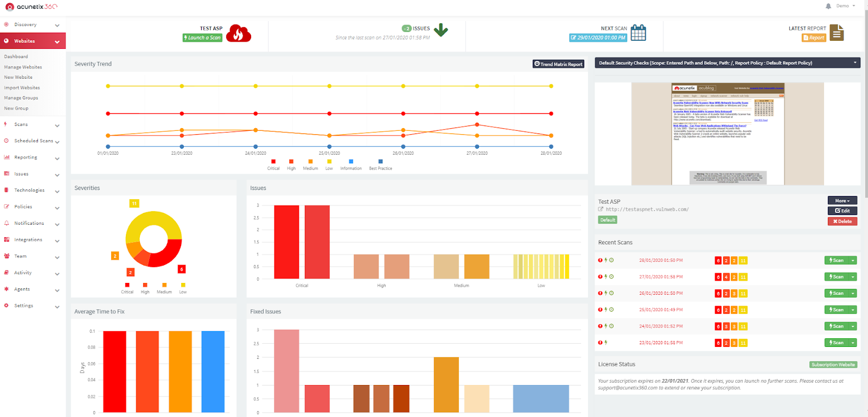
Task: Toggle Best Practice series in trend legend
Action: pos(380,165)
